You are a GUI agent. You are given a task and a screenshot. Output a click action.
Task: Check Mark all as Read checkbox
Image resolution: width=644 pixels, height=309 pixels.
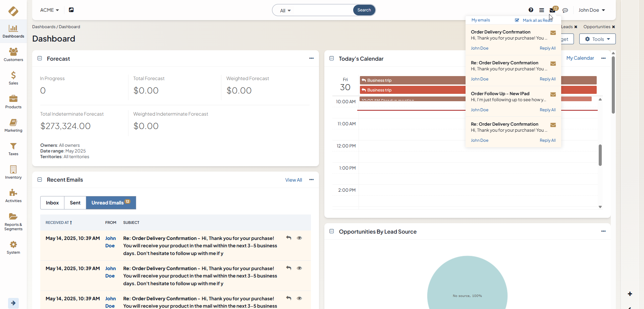(517, 20)
